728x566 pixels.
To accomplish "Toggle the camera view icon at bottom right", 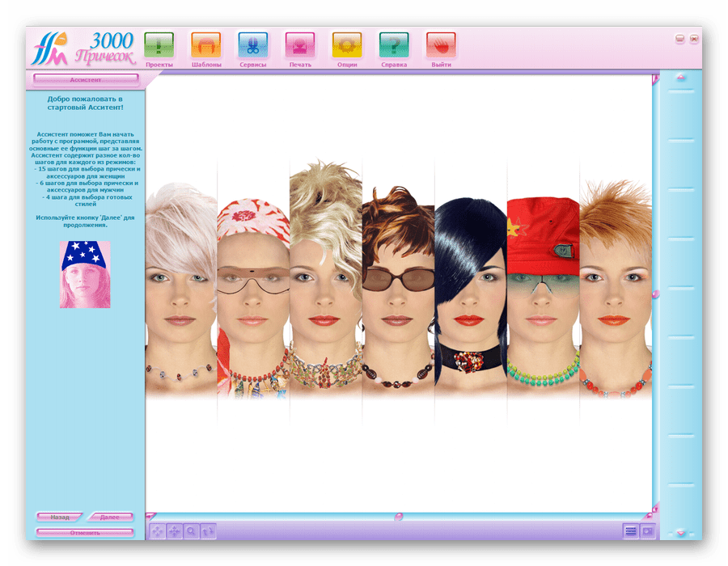I will tap(647, 530).
